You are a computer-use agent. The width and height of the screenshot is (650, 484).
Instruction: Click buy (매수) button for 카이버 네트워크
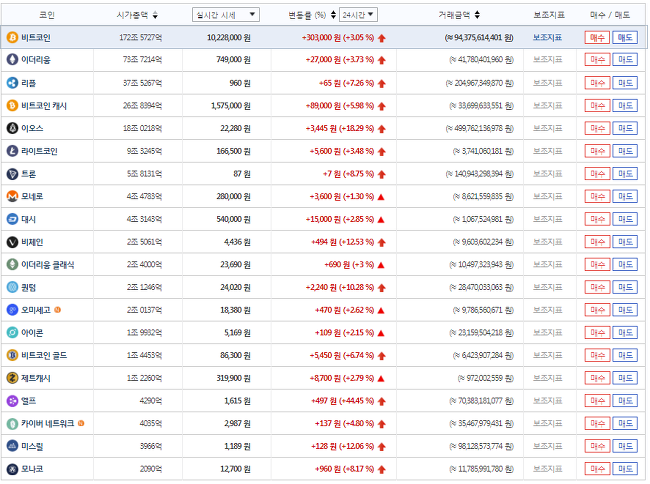597,424
